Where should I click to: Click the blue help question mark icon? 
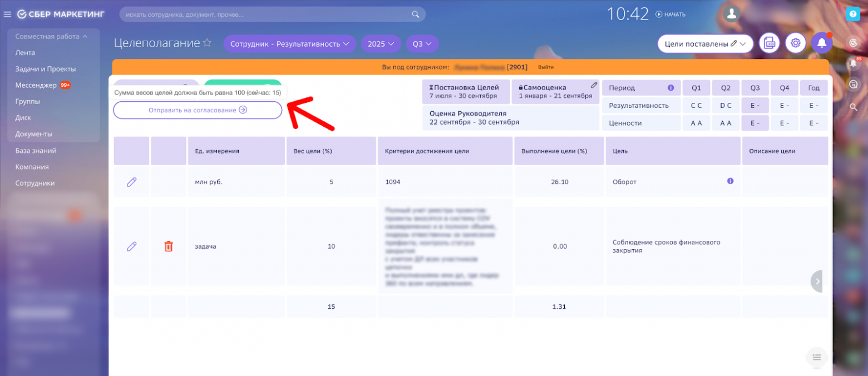pos(854,13)
